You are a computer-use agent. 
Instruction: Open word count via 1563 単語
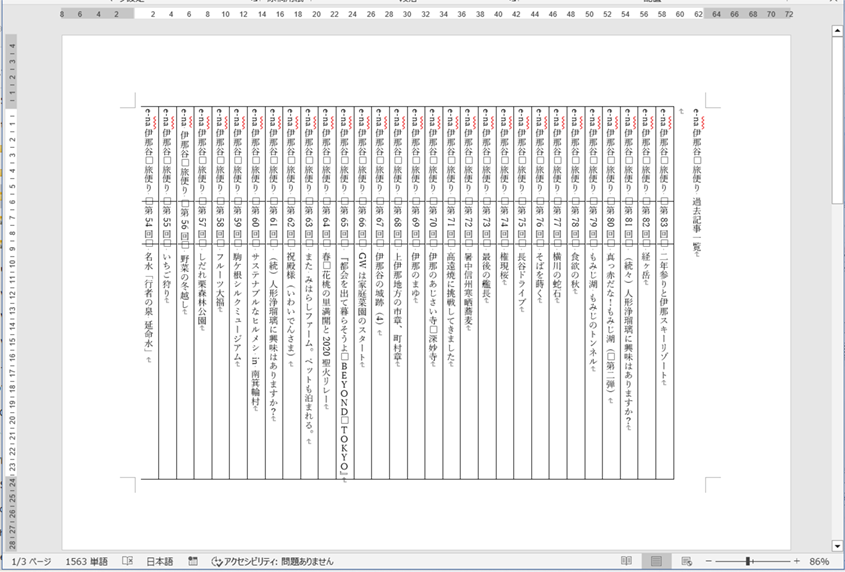pos(88,562)
